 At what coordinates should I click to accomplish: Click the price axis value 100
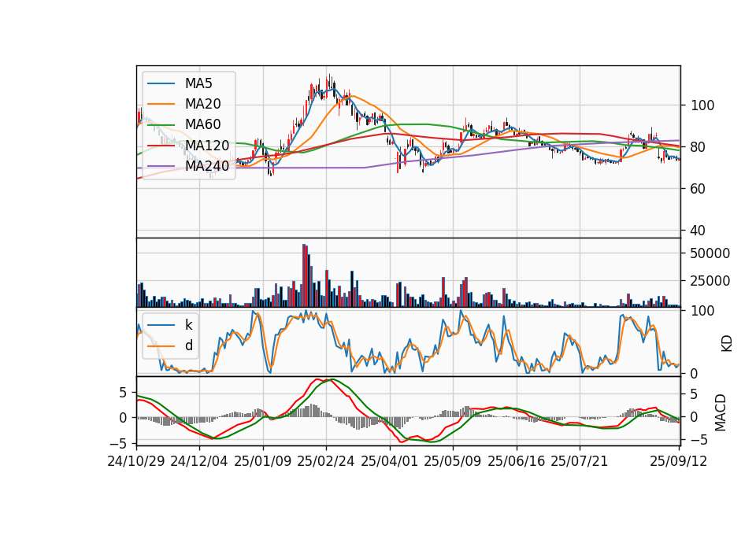(702, 105)
